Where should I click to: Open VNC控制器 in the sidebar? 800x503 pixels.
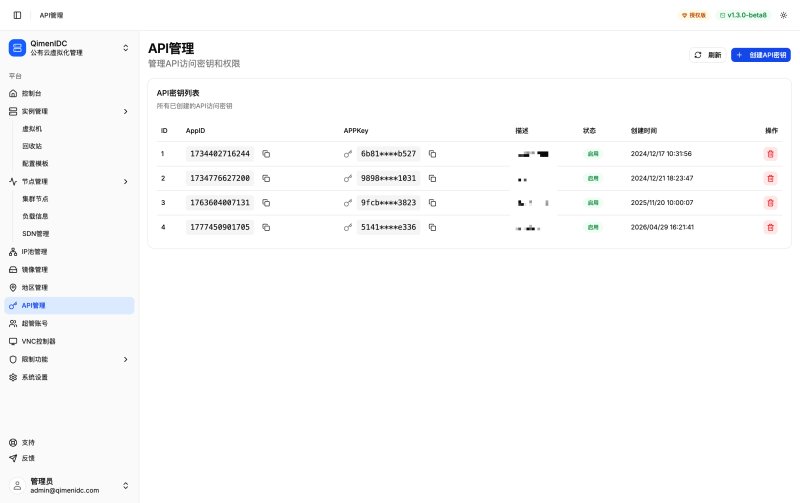point(69,341)
